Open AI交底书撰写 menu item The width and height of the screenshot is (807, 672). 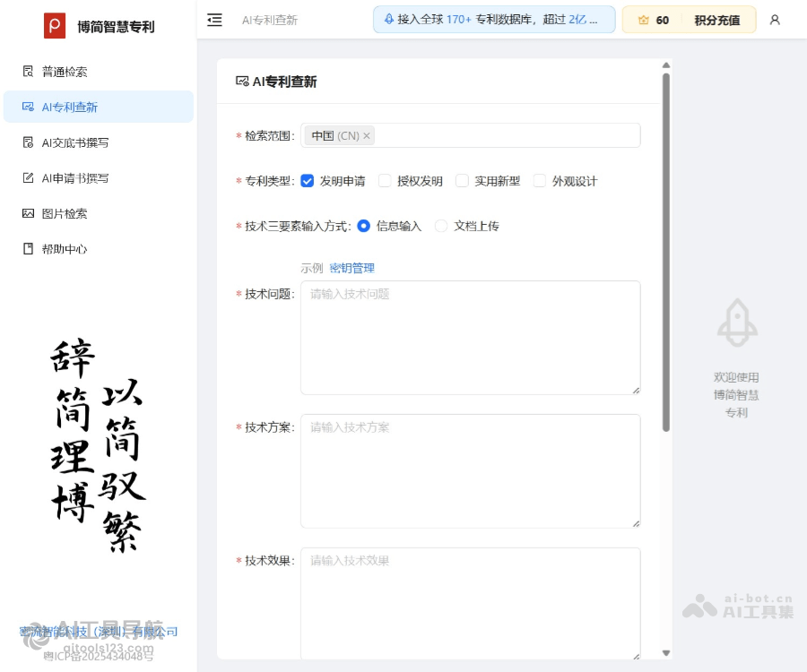coord(99,142)
